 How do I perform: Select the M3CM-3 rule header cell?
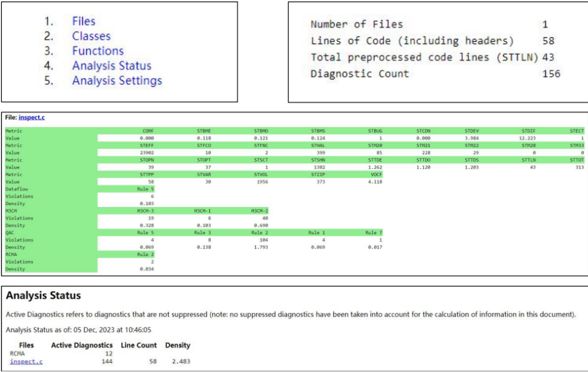point(146,211)
